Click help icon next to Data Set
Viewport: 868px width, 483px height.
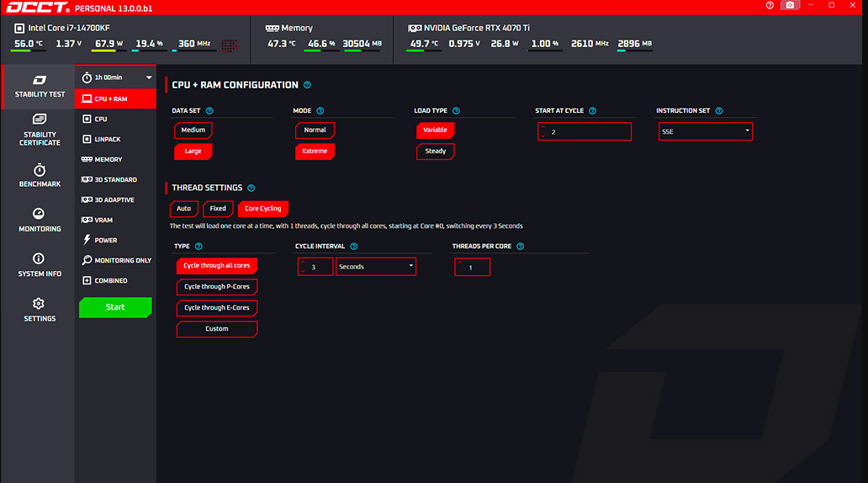[209, 111]
